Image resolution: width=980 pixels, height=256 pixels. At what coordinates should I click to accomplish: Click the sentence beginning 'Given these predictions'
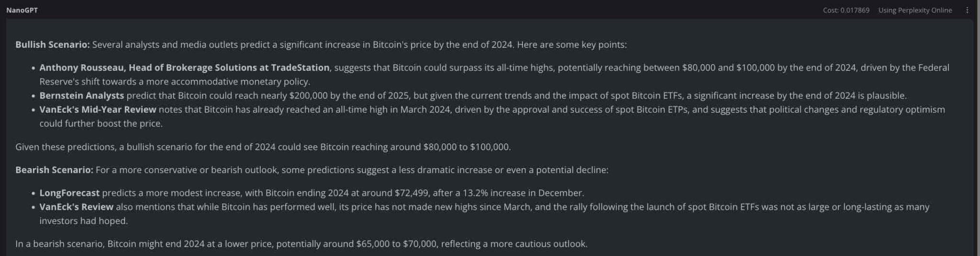click(263, 147)
